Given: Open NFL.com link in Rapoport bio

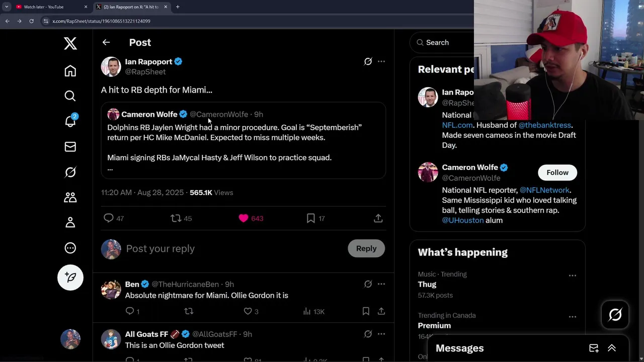Looking at the screenshot, I should tap(457, 125).
